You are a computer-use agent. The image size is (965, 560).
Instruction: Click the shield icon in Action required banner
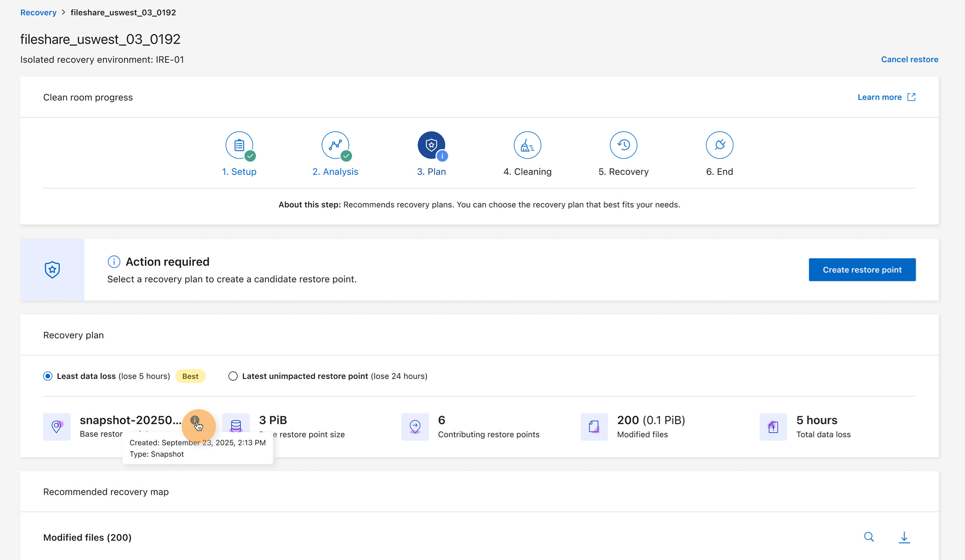coord(52,270)
